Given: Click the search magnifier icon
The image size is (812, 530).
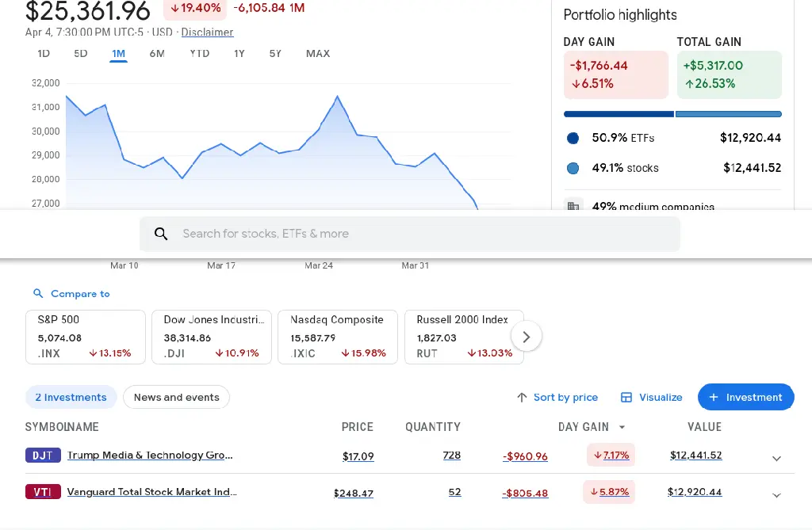Looking at the screenshot, I should [x=161, y=234].
